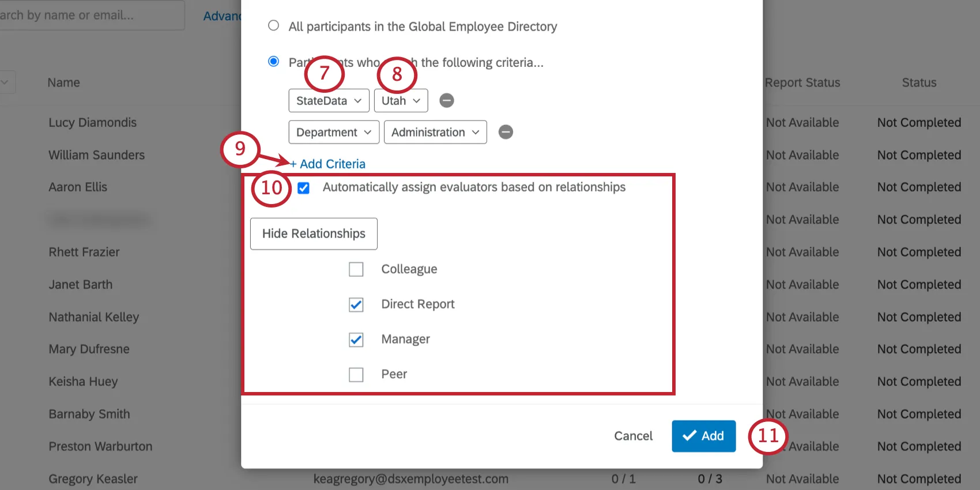Select participant Barnaby Smith
Image resolution: width=980 pixels, height=490 pixels.
pyautogui.click(x=89, y=414)
